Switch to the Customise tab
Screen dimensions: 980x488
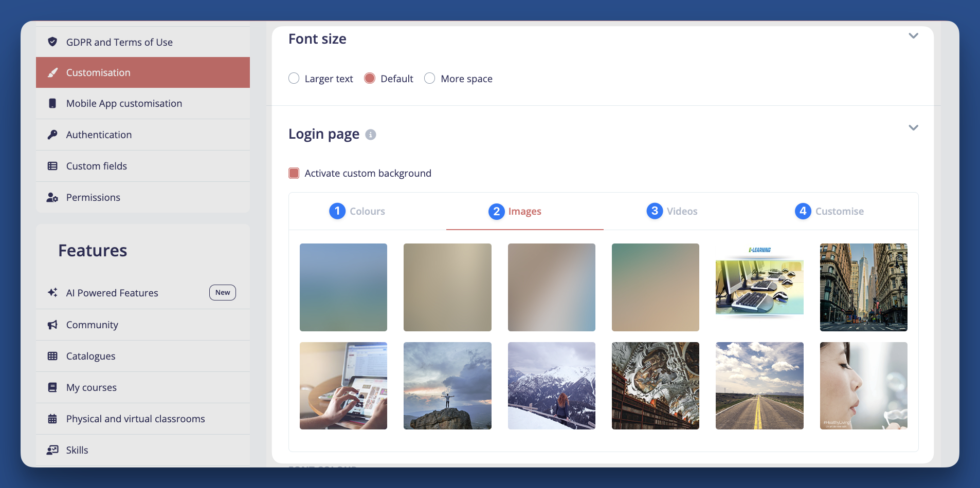pos(839,211)
